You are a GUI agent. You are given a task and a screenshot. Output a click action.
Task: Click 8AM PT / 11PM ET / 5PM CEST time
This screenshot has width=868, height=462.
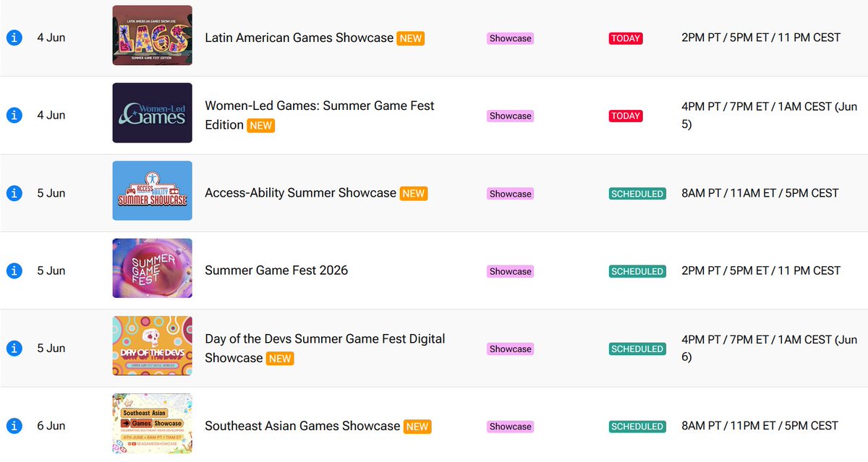pos(760,426)
